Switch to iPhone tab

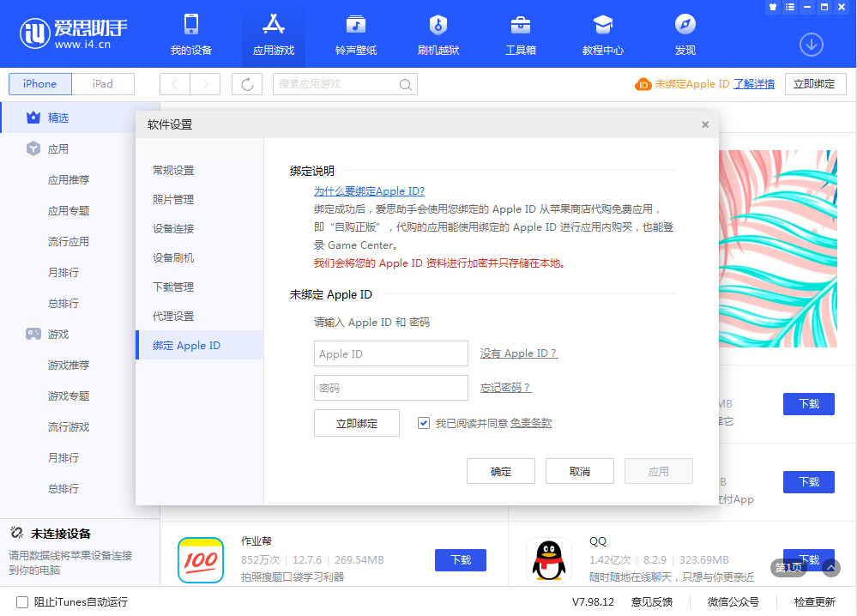40,84
